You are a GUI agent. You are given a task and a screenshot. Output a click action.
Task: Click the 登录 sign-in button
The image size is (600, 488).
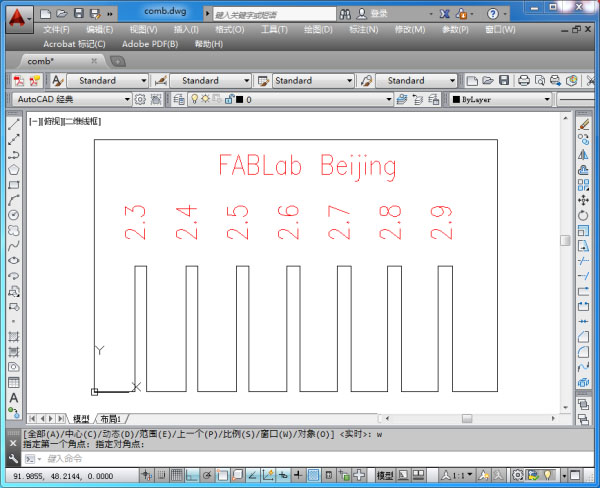pos(379,14)
